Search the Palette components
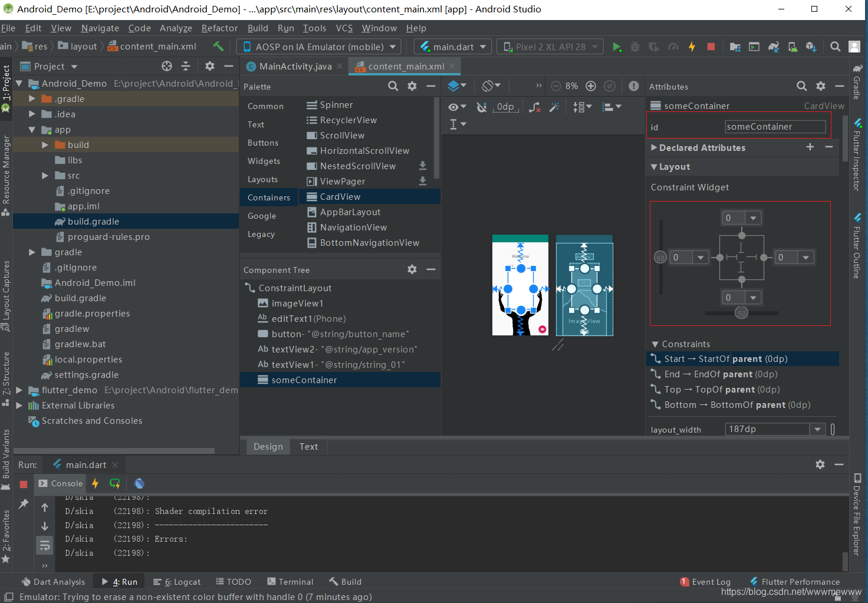Viewport: 868px width, 603px height. tap(393, 86)
